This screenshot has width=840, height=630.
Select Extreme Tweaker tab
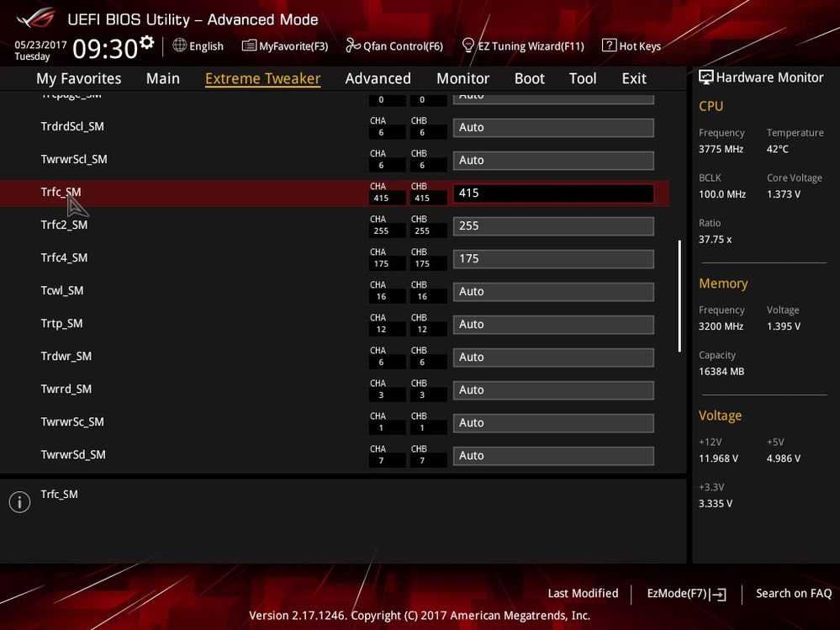click(262, 78)
